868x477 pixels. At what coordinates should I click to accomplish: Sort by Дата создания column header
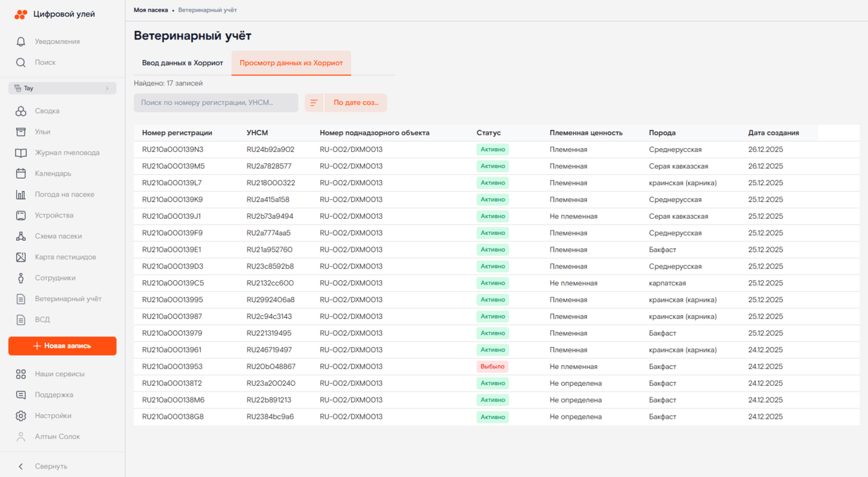click(773, 133)
